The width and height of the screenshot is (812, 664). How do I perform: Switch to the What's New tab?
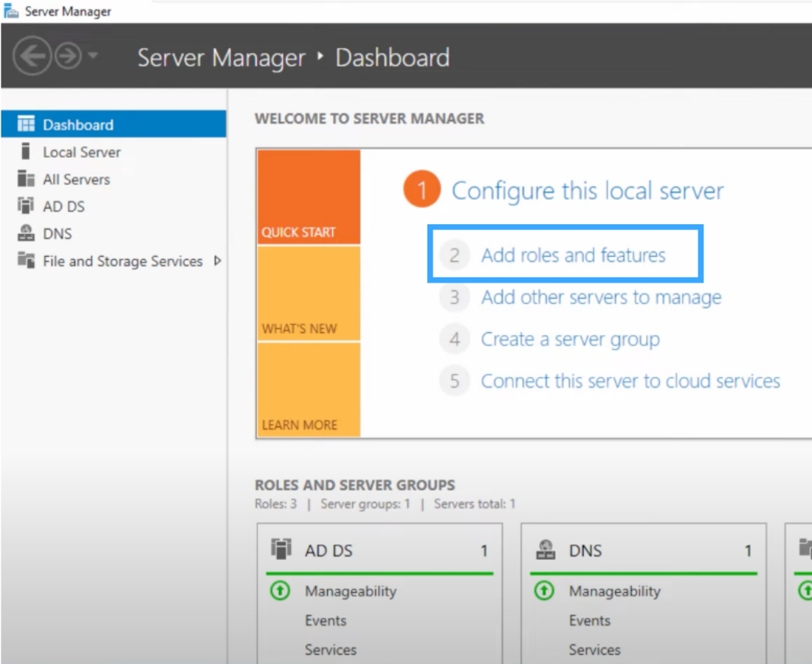(309, 294)
